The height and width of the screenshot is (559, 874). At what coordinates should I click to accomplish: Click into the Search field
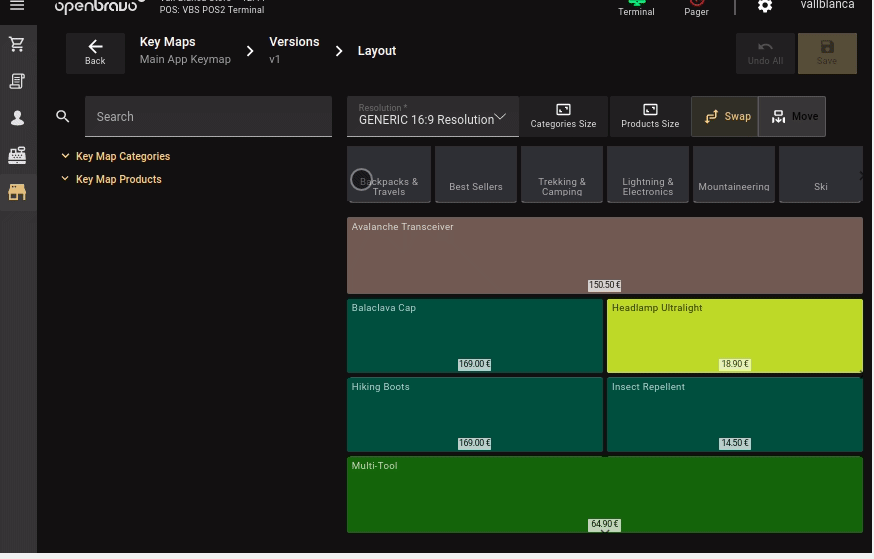point(208,117)
